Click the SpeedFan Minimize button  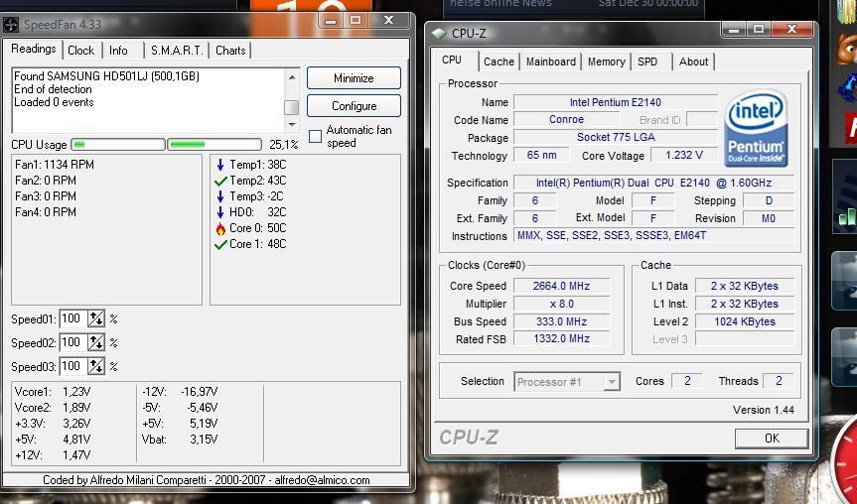click(x=354, y=78)
